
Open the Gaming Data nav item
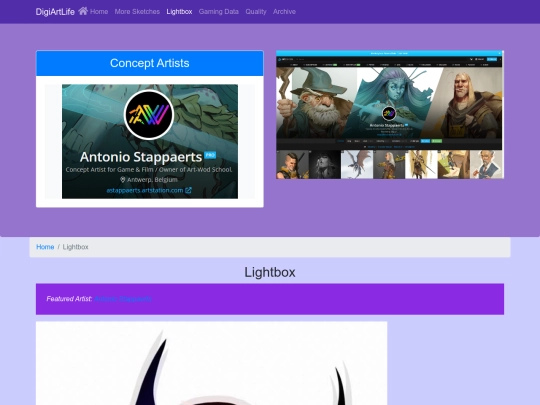[219, 12]
